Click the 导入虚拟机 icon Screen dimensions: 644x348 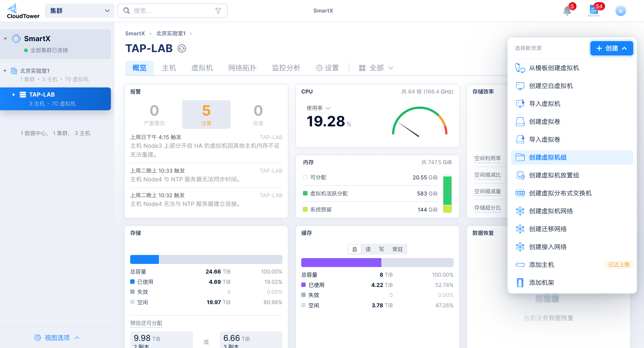(x=520, y=104)
